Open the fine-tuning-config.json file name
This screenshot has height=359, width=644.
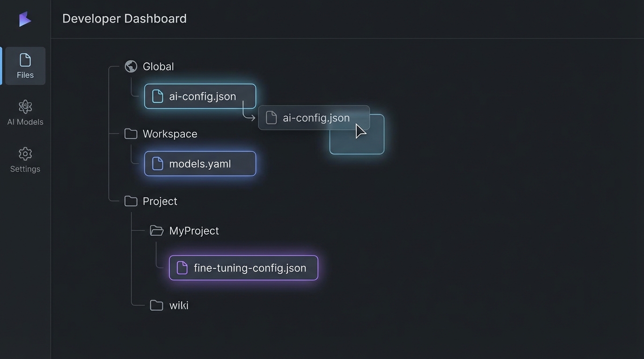(x=250, y=268)
